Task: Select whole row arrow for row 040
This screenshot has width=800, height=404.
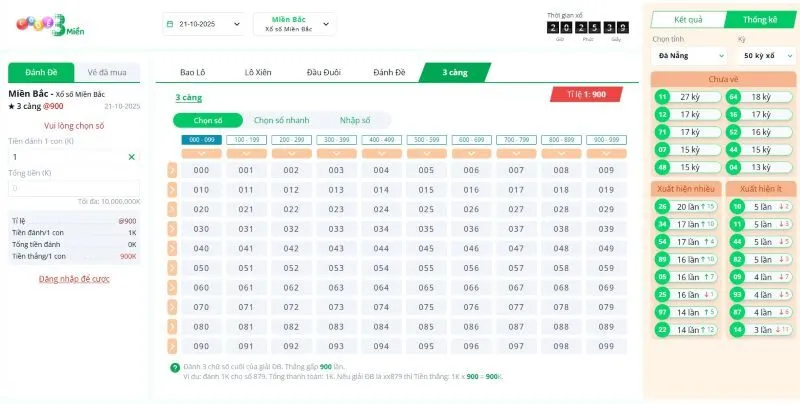Action: (172, 248)
